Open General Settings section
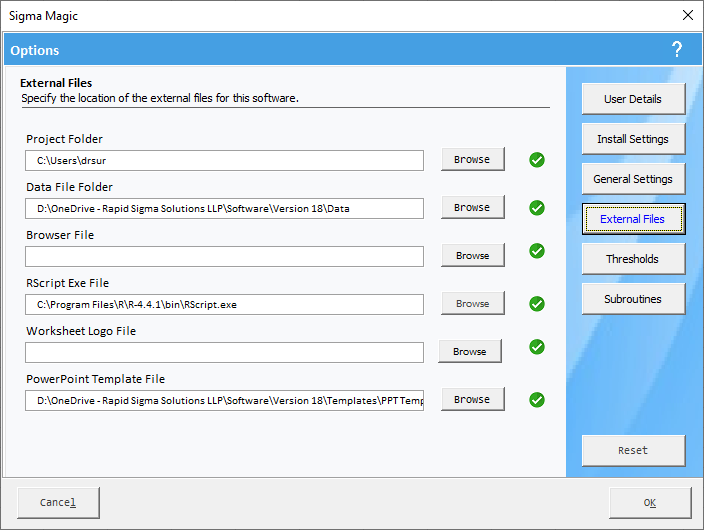Viewport: 704px width, 530px height. click(632, 179)
